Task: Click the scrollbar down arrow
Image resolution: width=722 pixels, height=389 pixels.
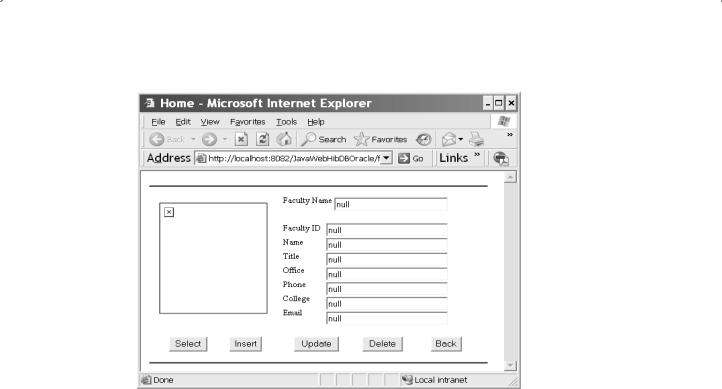Action: (510, 366)
